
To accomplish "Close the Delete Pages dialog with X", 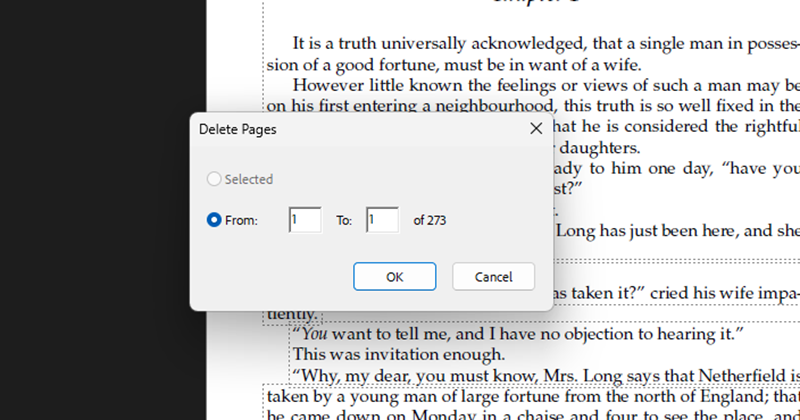I will click(536, 128).
